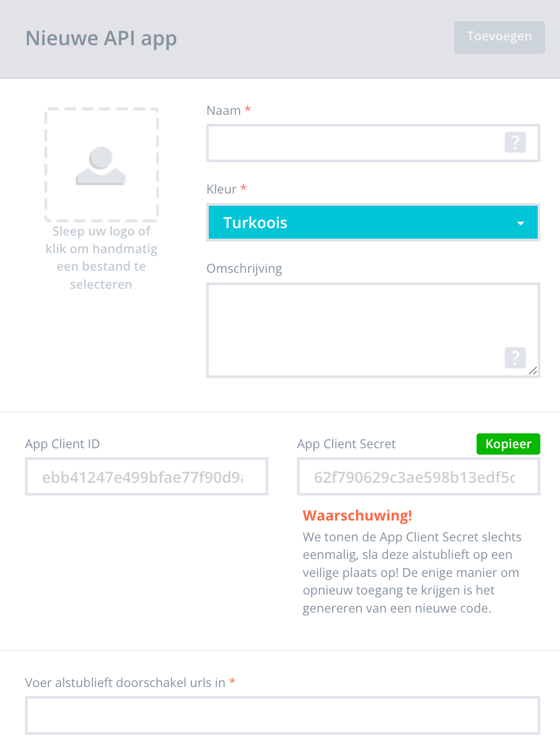The width and height of the screenshot is (560, 754).
Task: Click the Kleur label above dropdown
Action: (x=222, y=189)
